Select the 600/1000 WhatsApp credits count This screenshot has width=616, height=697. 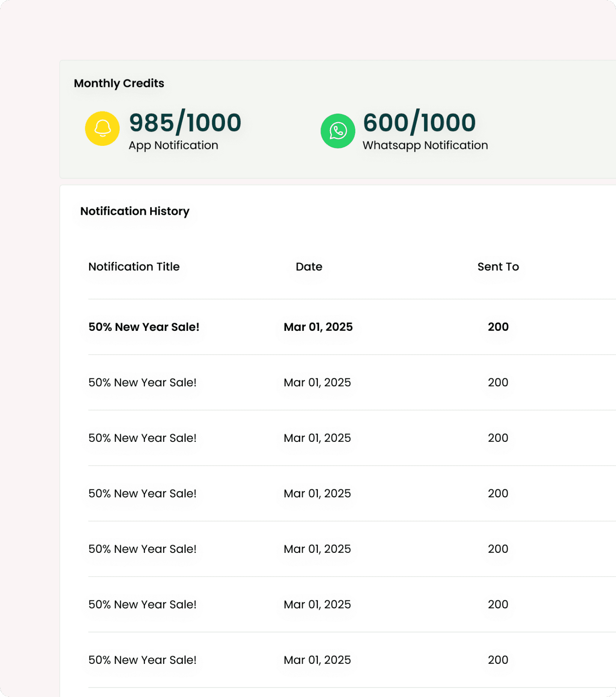419,123
